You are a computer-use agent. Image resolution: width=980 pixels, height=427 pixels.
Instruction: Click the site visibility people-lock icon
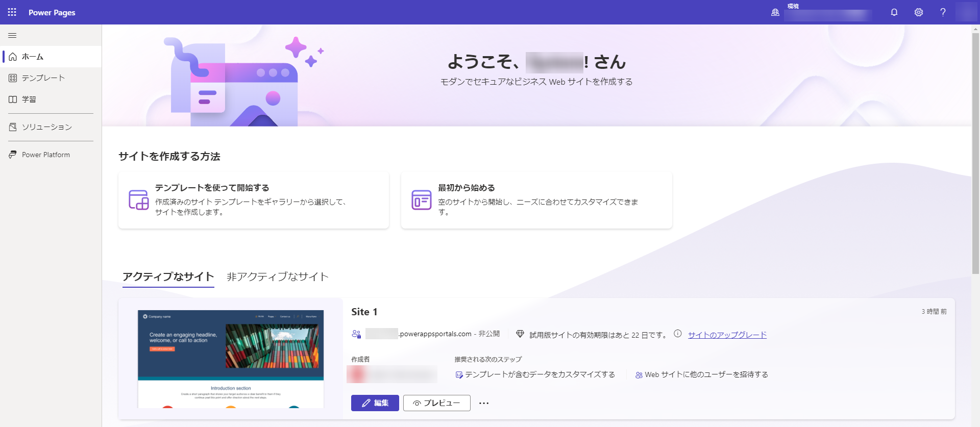[x=356, y=334]
